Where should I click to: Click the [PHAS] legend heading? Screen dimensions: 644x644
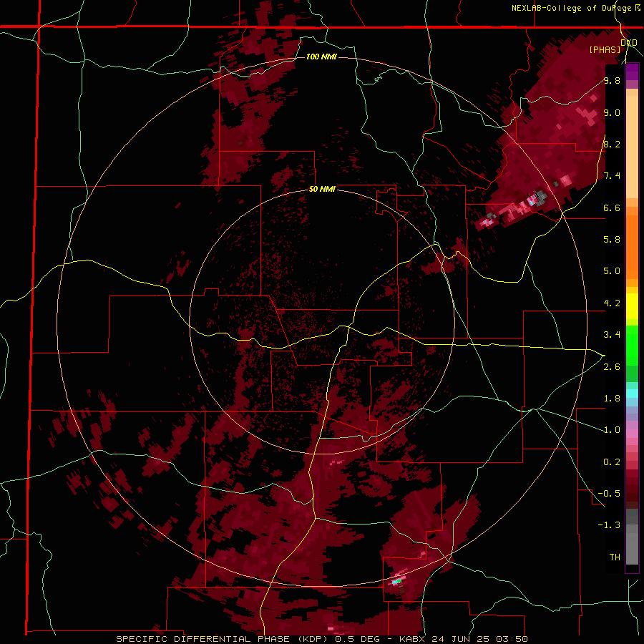click(605, 49)
